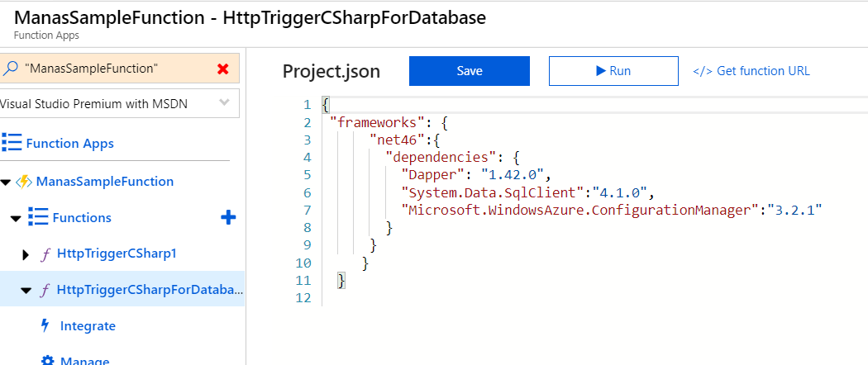Click the HttpTriggerCSharp1 function icon
868x365 pixels.
[45, 254]
